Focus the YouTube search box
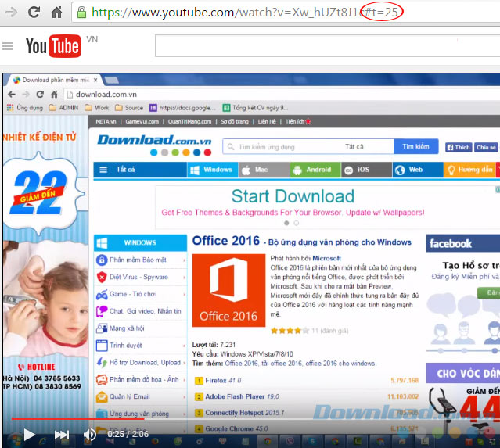The width and height of the screenshot is (500, 448). point(313,46)
